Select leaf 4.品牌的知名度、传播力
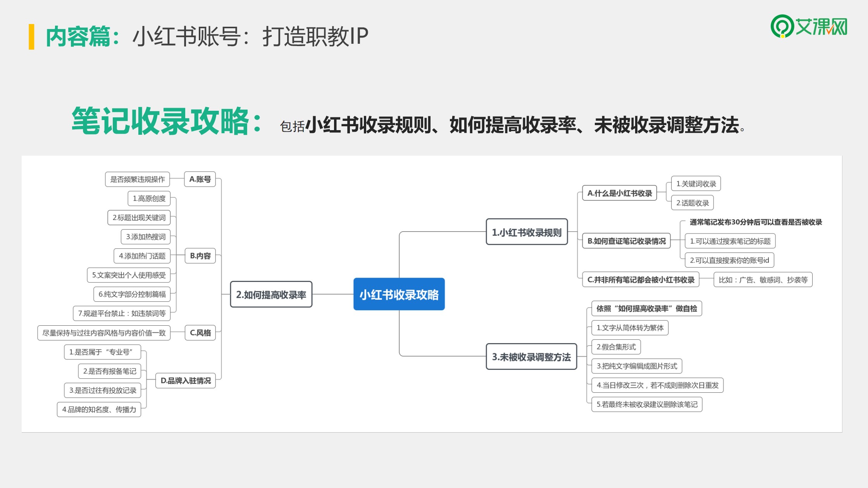868x488 pixels. click(x=99, y=409)
